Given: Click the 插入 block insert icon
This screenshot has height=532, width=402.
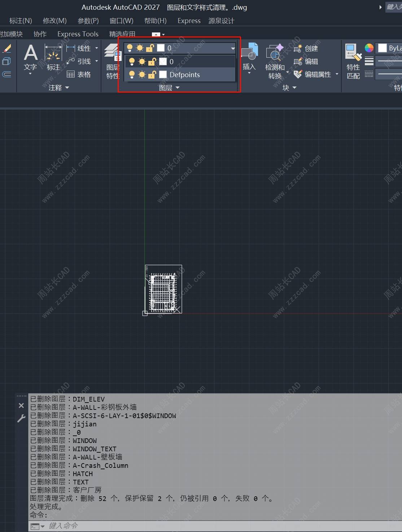Looking at the screenshot, I should (249, 58).
